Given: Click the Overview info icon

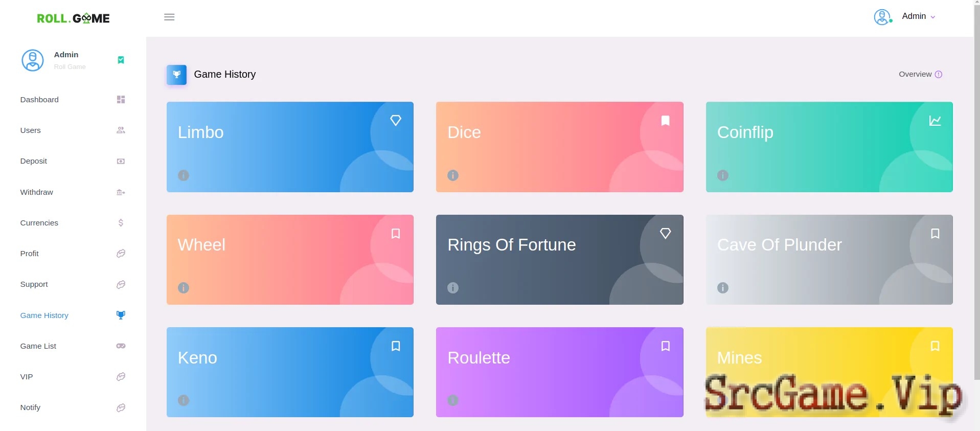Looking at the screenshot, I should [x=939, y=75].
